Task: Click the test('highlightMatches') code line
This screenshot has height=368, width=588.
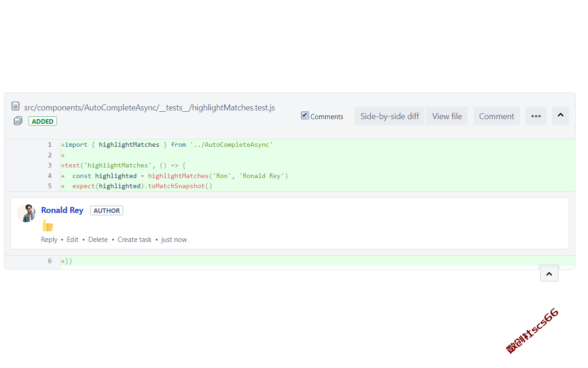Action: point(318,165)
